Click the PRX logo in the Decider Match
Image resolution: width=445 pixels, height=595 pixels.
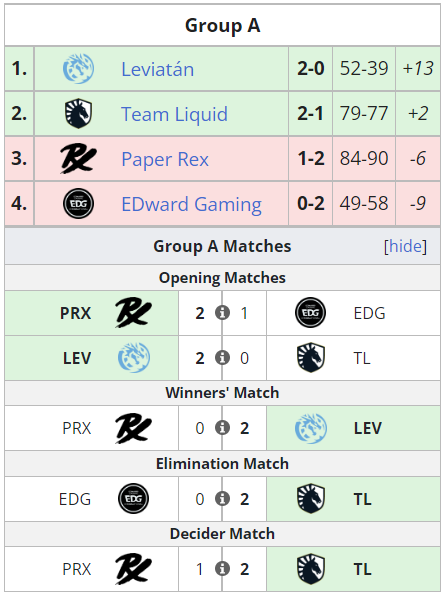tap(134, 569)
